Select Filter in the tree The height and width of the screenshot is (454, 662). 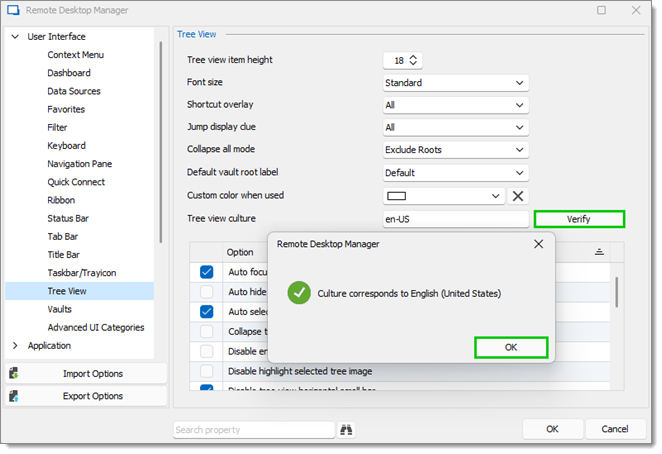pyautogui.click(x=57, y=128)
